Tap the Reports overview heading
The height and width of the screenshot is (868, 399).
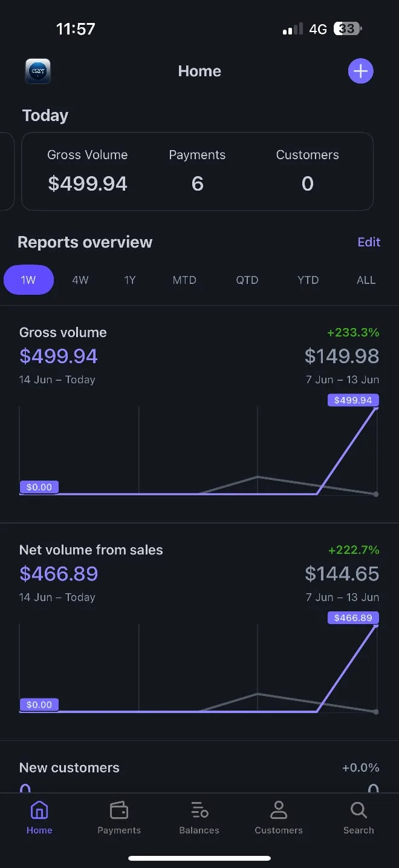(x=85, y=242)
